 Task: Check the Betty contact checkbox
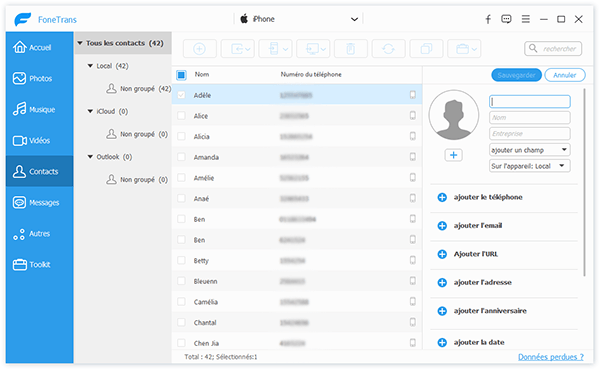(181, 260)
